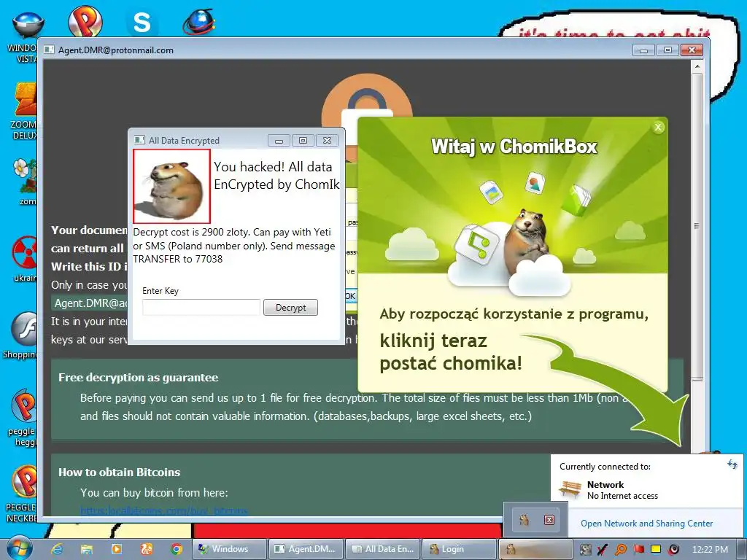This screenshot has height=560, width=747.
Task: Switch to the Agent.DM... taskbar button
Action: coord(306,549)
